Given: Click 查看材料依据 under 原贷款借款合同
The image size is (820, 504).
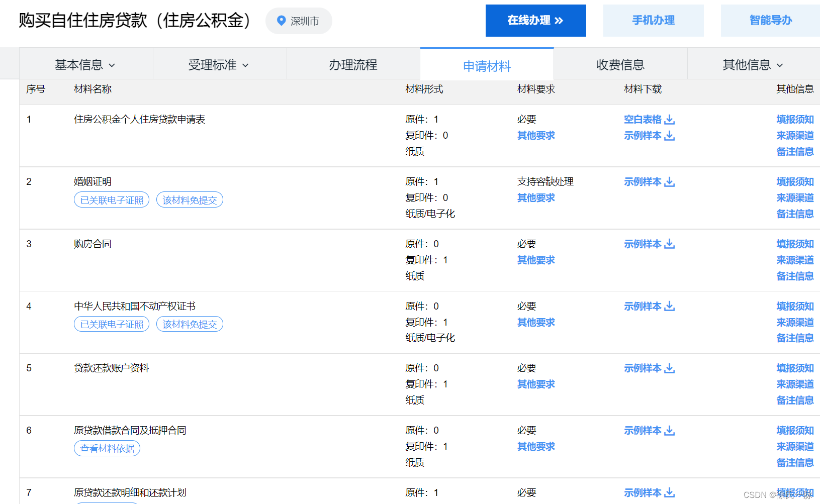Looking at the screenshot, I should tap(107, 448).
